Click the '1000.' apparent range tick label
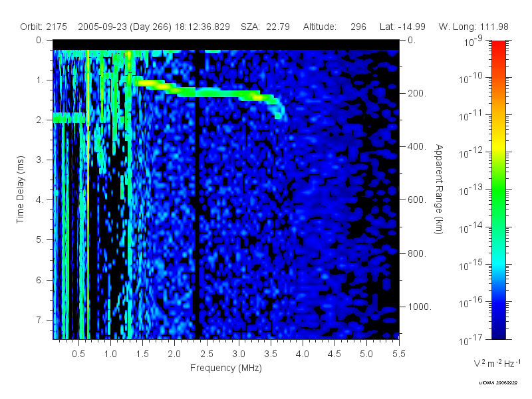This screenshot has height=399, width=532. point(420,307)
